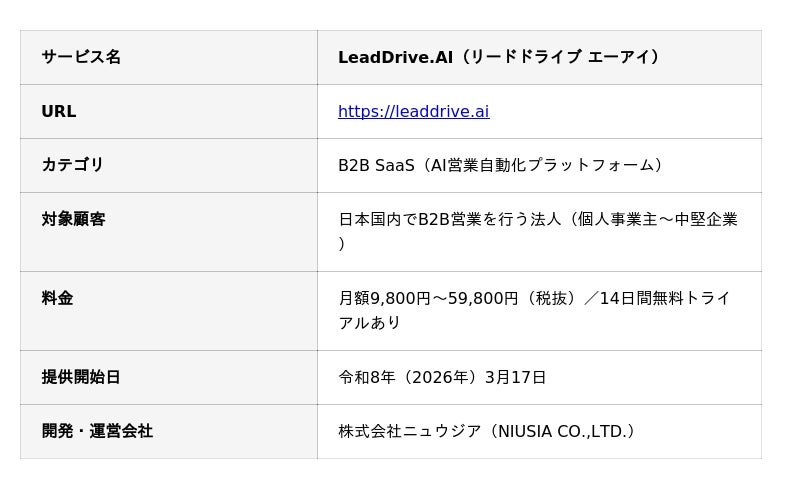Screen dimensions: 800x489
Task: Click the 令和8年 3月17日 date text
Action: (x=442, y=377)
